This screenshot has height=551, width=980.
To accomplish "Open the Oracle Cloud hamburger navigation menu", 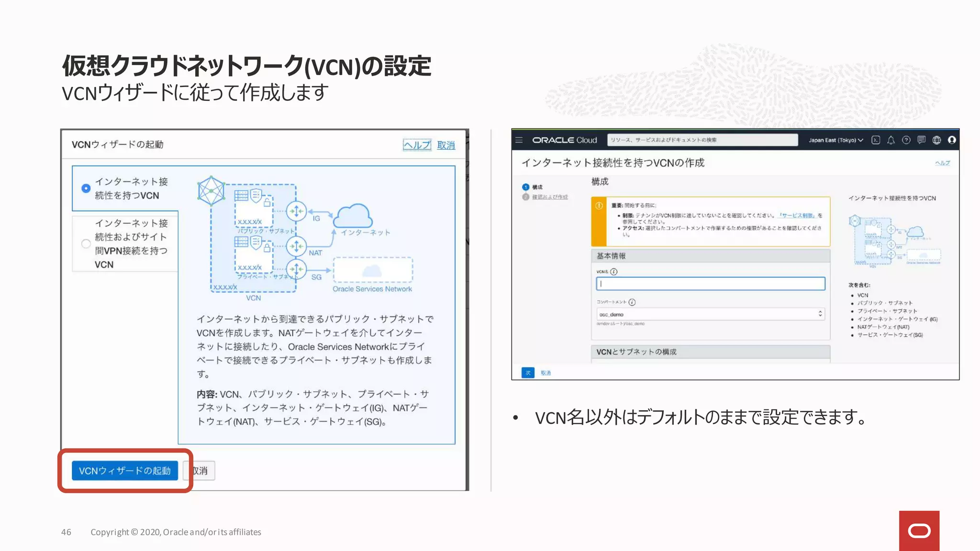I will pos(519,140).
